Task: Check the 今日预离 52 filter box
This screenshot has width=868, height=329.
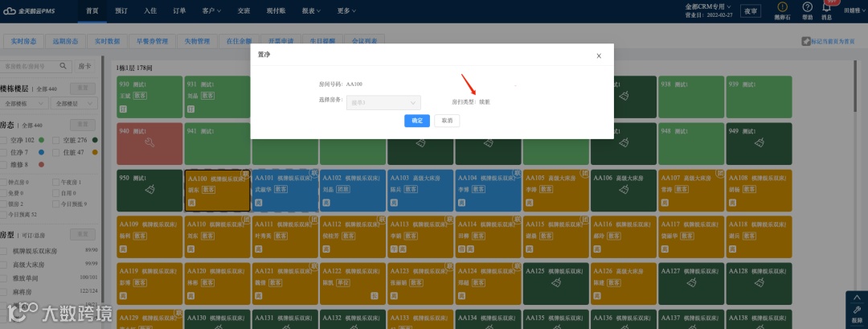Action: click(x=3, y=214)
